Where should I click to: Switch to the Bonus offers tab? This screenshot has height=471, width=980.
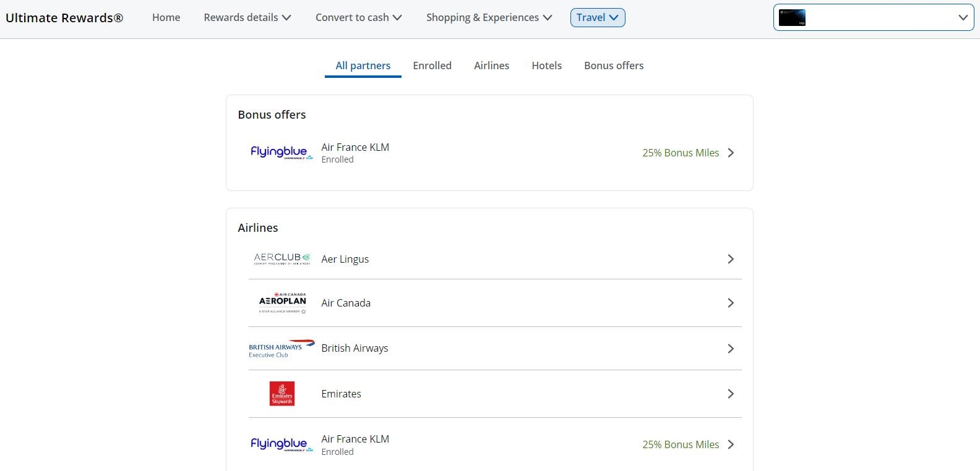coord(614,66)
